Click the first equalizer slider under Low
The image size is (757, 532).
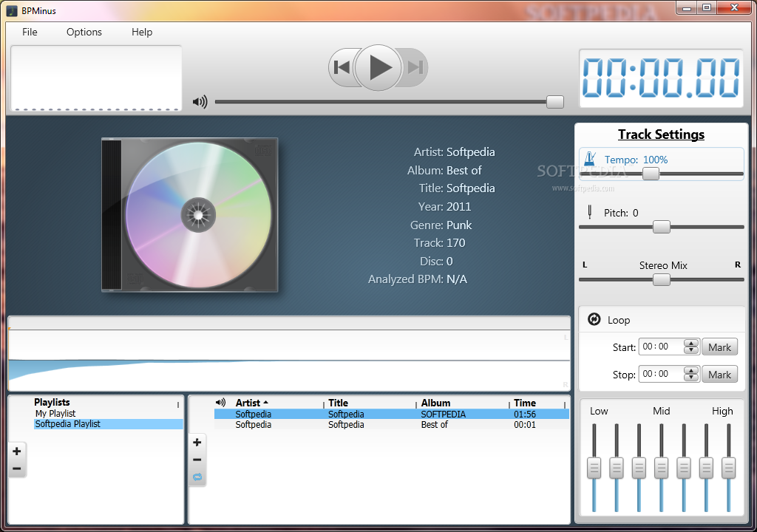(x=594, y=468)
